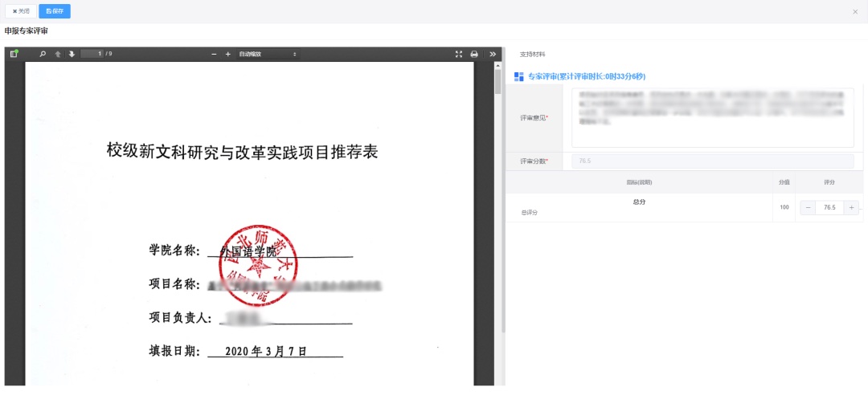
Task: Click the blue 保存 button
Action: point(55,11)
